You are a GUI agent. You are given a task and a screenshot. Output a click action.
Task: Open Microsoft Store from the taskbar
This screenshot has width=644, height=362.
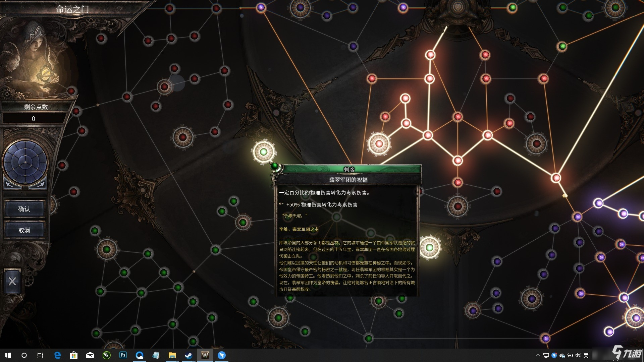74,355
